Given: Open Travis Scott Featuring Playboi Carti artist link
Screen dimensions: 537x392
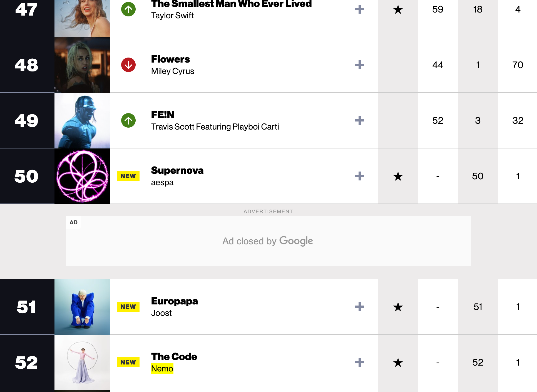Looking at the screenshot, I should click(215, 127).
